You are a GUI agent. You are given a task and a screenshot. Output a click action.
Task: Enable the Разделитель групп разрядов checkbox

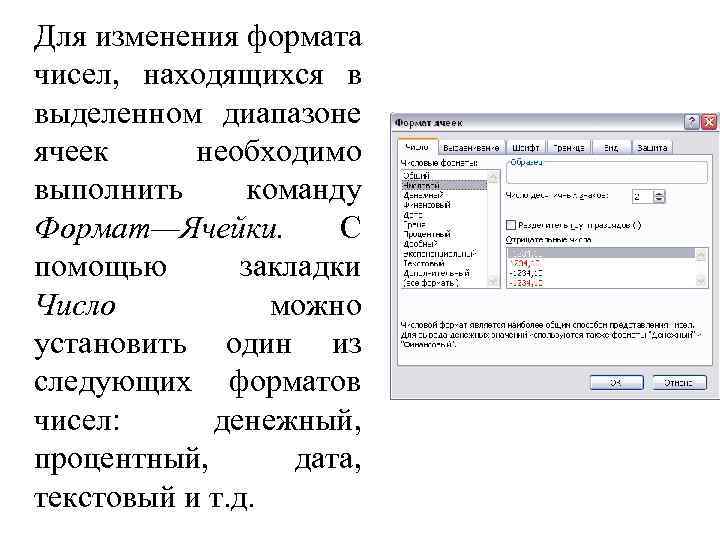tap(511, 225)
